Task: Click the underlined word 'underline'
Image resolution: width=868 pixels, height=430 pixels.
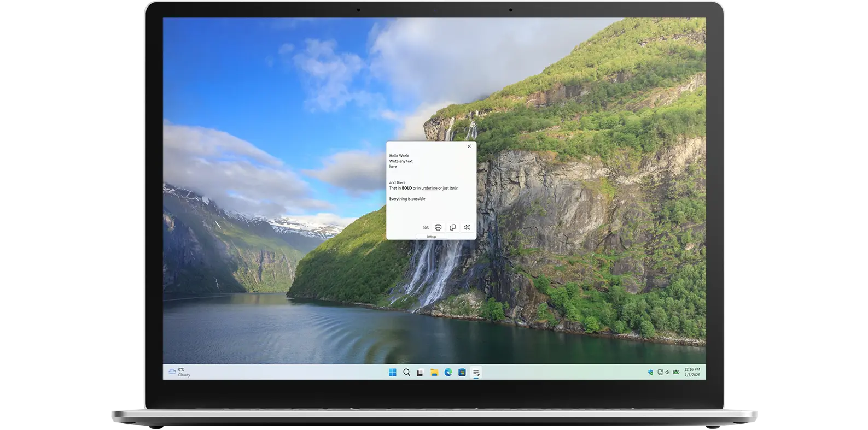Action: [429, 188]
